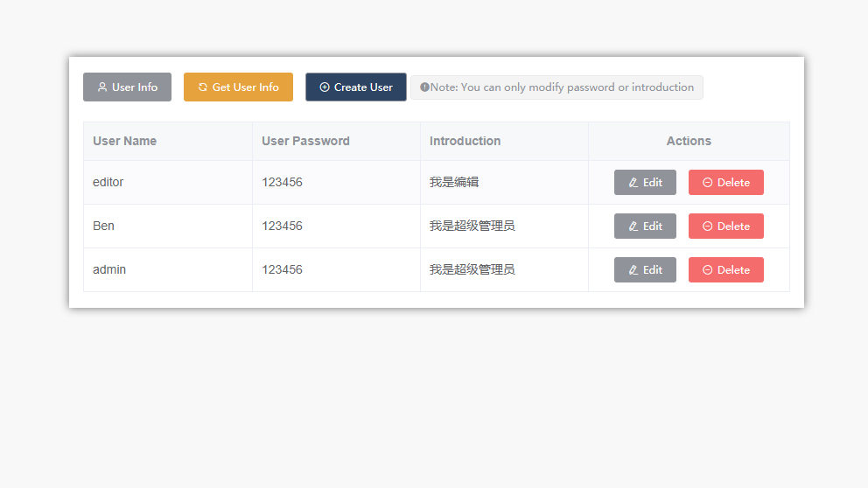The image size is (868, 488).
Task: Click the note about modifying password or introduction
Action: (556, 87)
